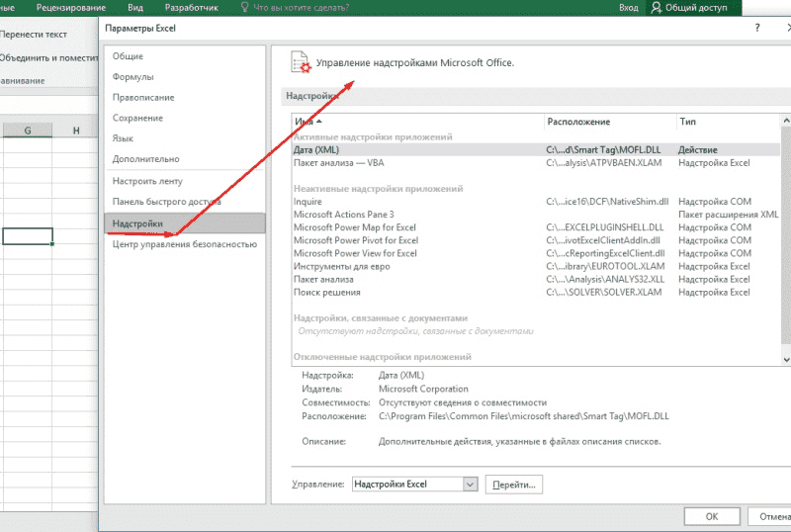Click the 'Что вы хотите сделать?' search box
Screen dimensions: 791x532
click(x=301, y=8)
